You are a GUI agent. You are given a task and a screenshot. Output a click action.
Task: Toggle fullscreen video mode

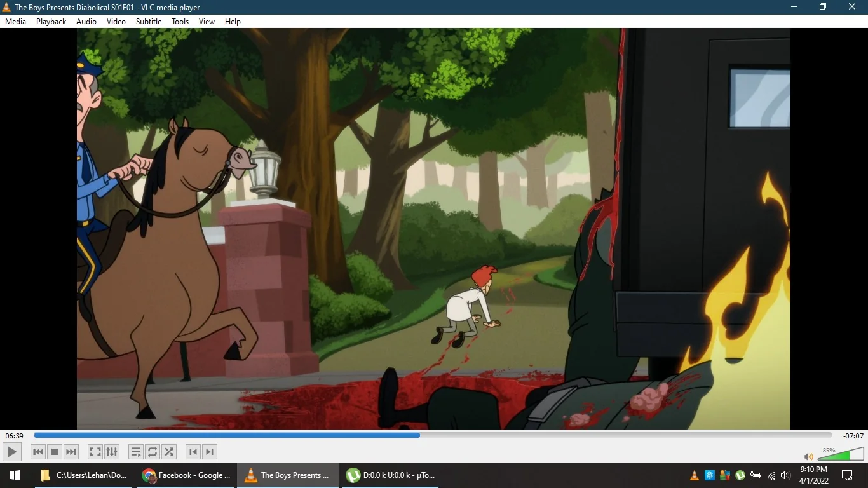tap(95, 452)
